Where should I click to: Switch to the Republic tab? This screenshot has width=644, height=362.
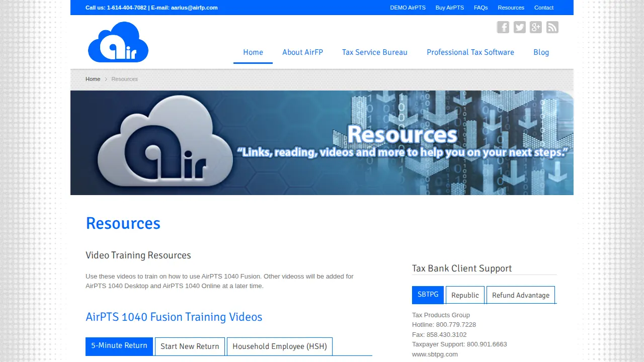[x=465, y=295]
